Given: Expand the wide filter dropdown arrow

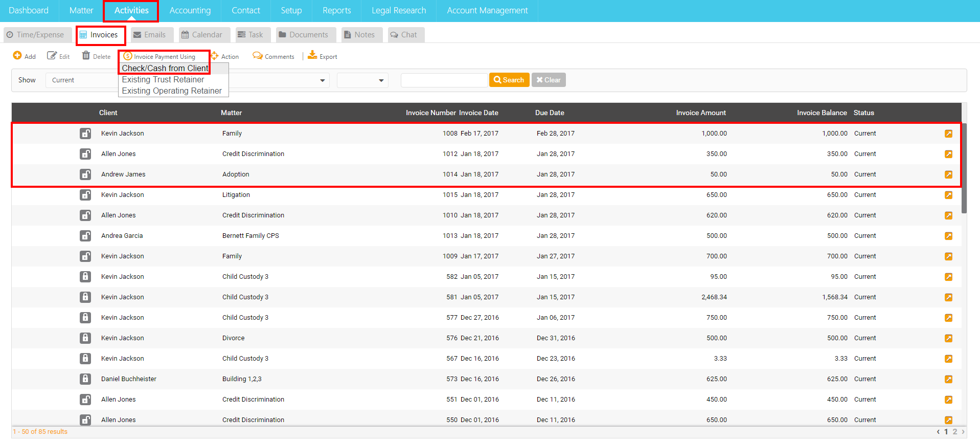Looking at the screenshot, I should coord(322,80).
